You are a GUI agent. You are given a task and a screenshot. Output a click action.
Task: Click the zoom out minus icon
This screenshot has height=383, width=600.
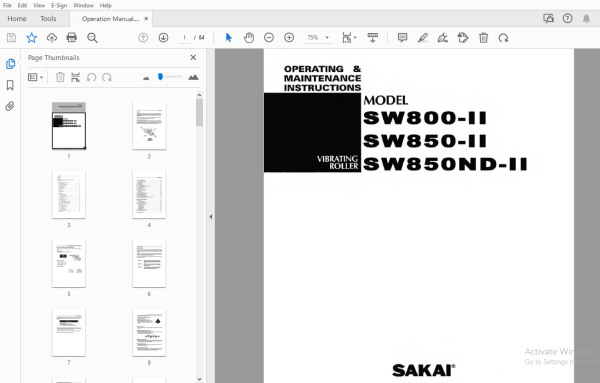[269, 37]
